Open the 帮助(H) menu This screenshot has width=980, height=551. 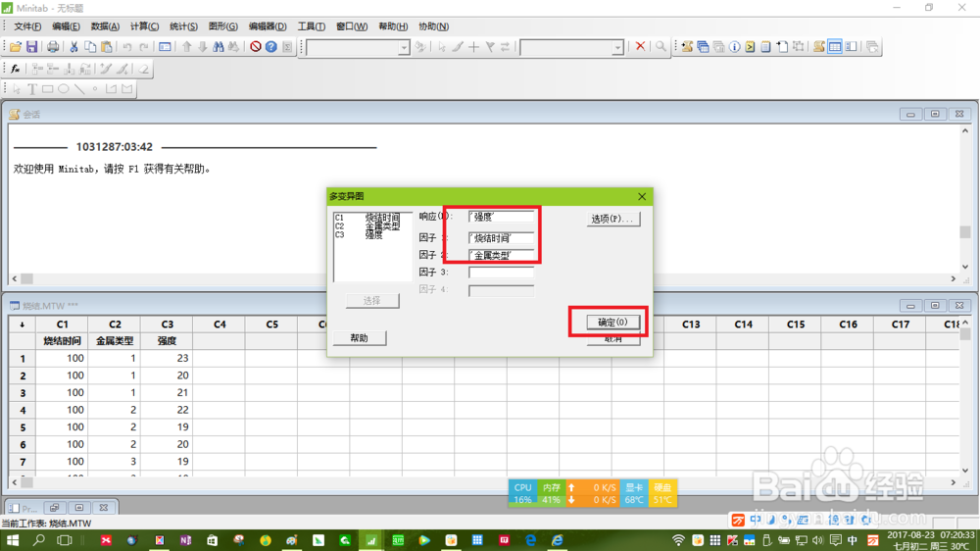pyautogui.click(x=393, y=26)
